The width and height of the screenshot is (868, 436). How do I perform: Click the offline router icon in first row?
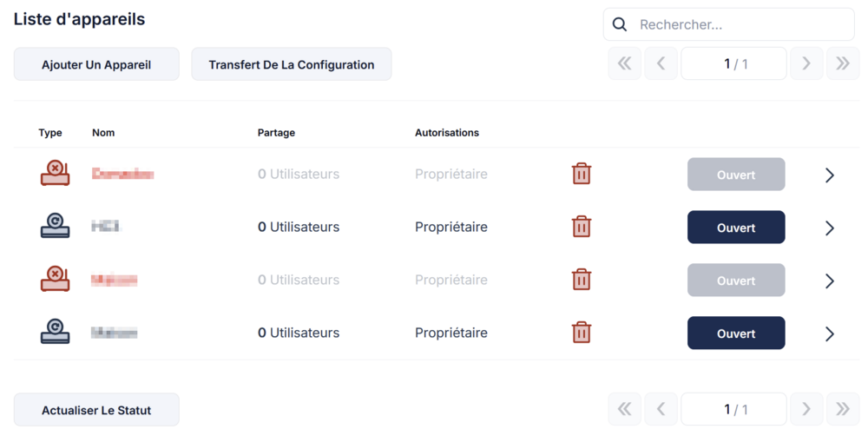point(55,173)
